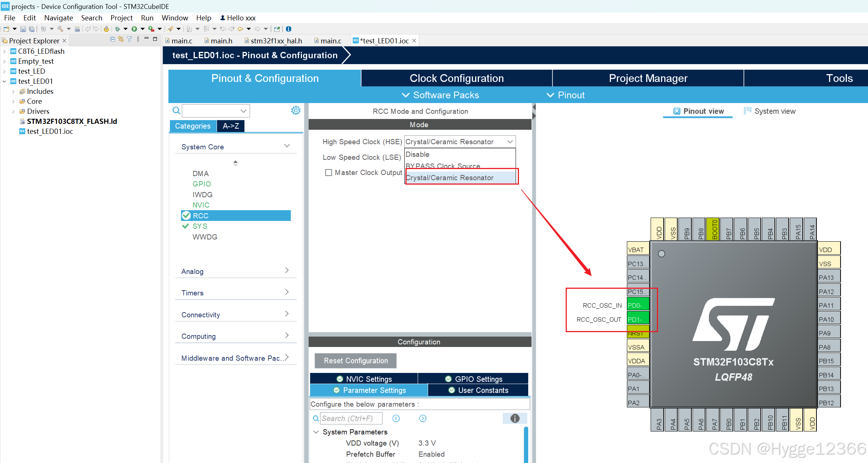This screenshot has height=463, width=868.
Task: Switch category list to A->Z
Action: pyautogui.click(x=231, y=126)
